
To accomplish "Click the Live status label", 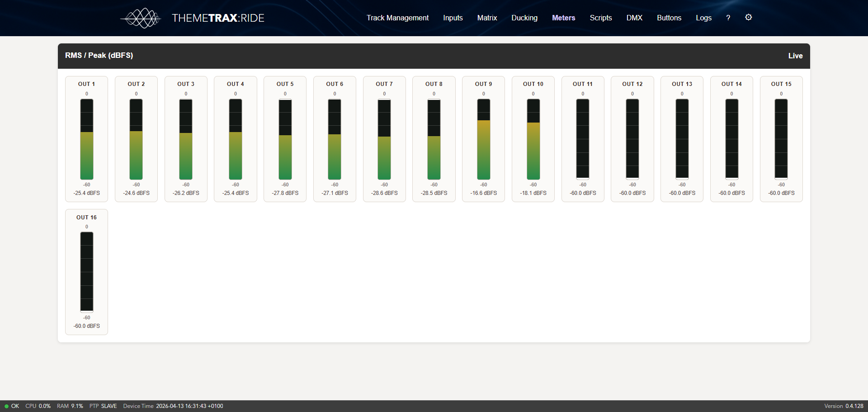I will pos(795,56).
